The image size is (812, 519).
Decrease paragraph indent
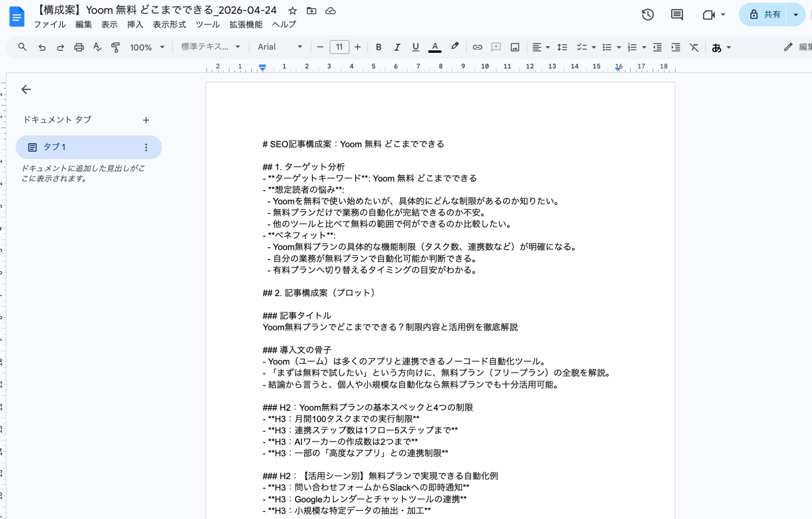[x=657, y=47]
